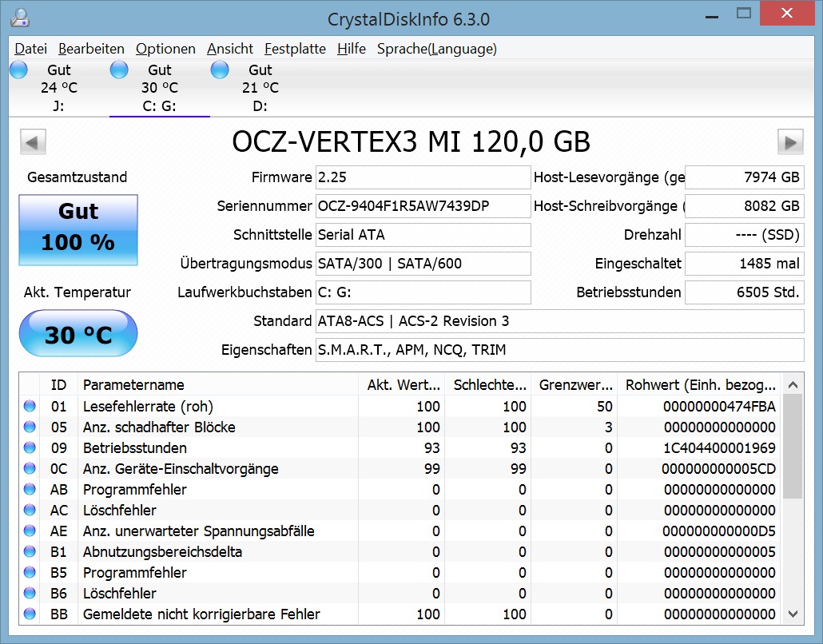Open the Sprache(Language) menu
This screenshot has height=644, width=823.
tap(437, 49)
